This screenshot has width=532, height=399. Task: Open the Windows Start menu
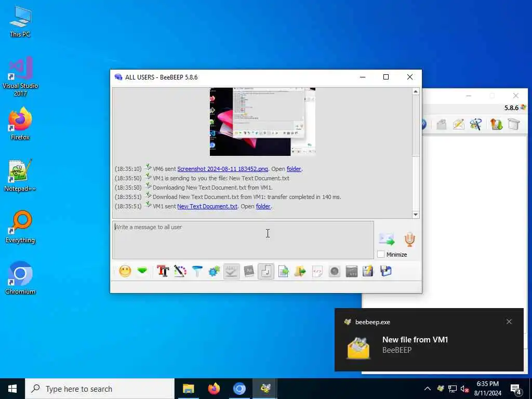[x=12, y=389]
